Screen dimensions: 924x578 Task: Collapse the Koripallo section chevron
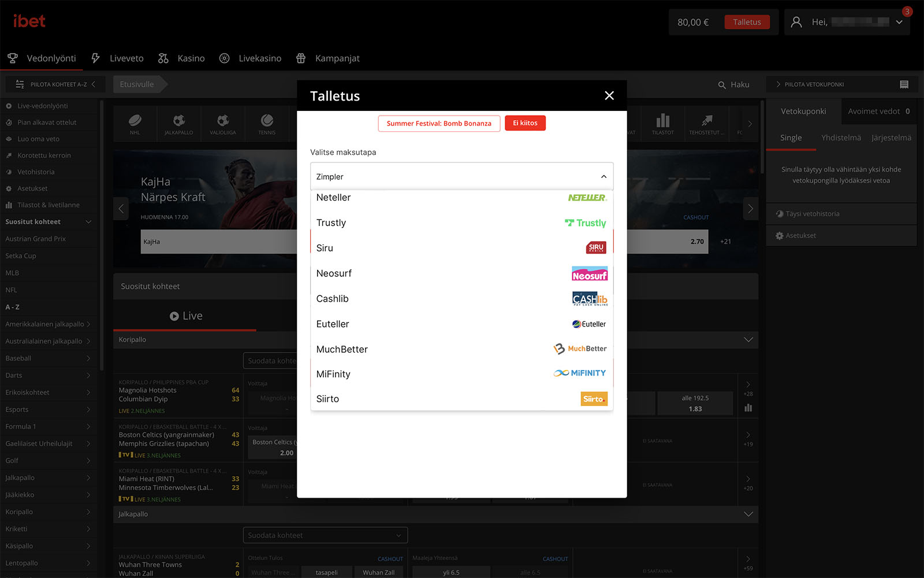[748, 340]
